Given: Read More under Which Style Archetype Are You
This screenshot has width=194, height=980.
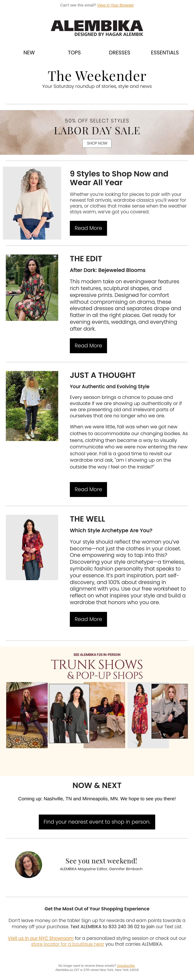Looking at the screenshot, I should pyautogui.click(x=88, y=619).
